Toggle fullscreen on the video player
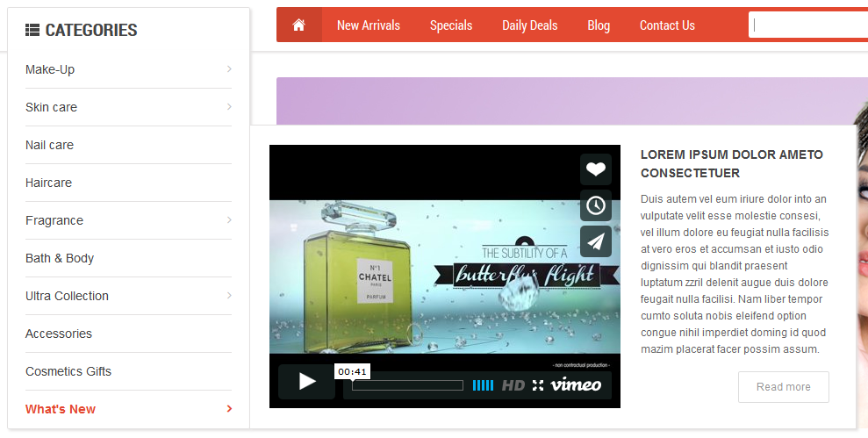Viewport: 868px width, 438px height. (538, 384)
